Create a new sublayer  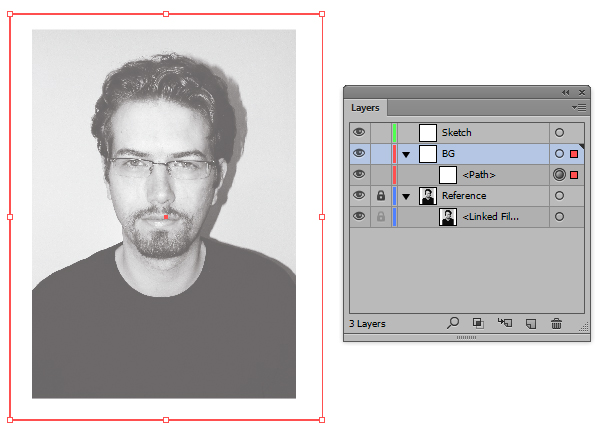click(x=505, y=323)
